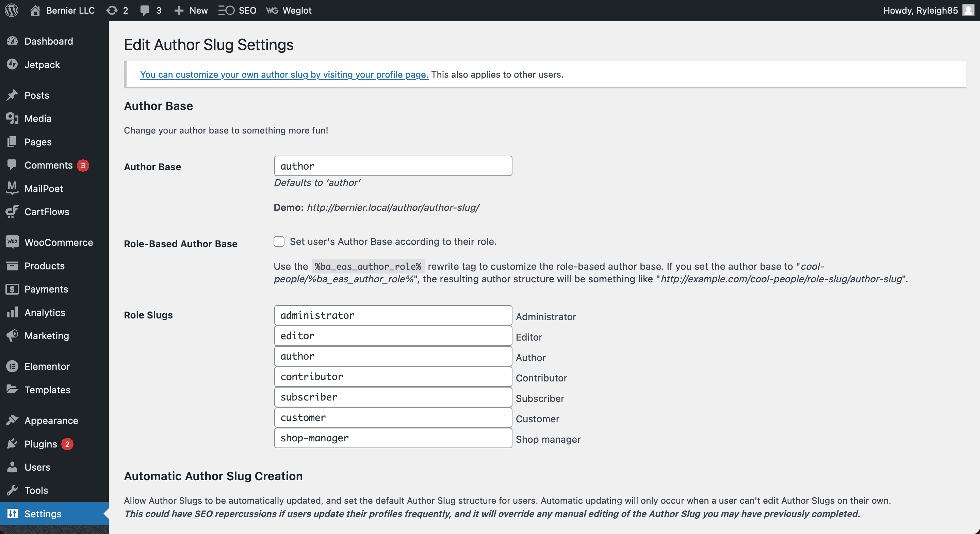Image resolution: width=980 pixels, height=534 pixels.
Task: Click the Elementor circle icon
Action: point(12,366)
